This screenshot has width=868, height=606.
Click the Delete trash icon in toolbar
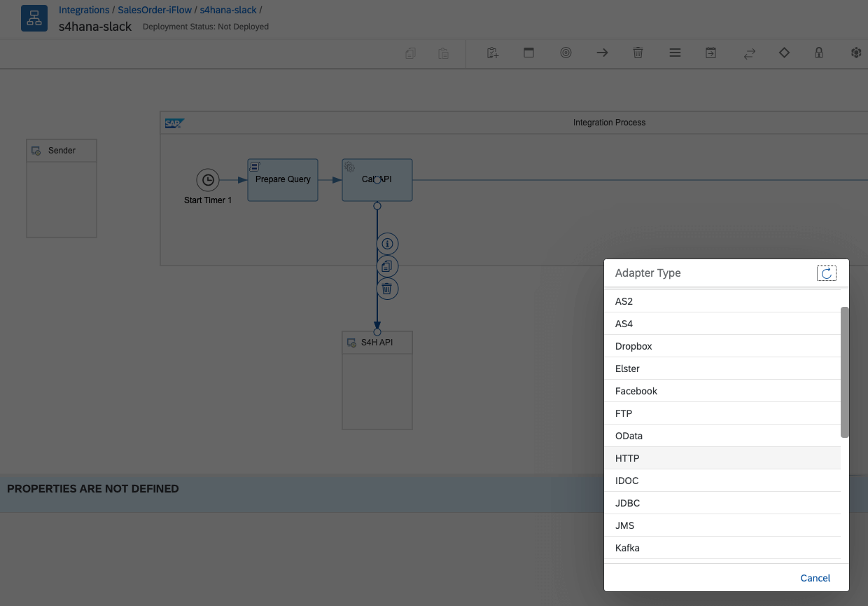[x=638, y=53]
